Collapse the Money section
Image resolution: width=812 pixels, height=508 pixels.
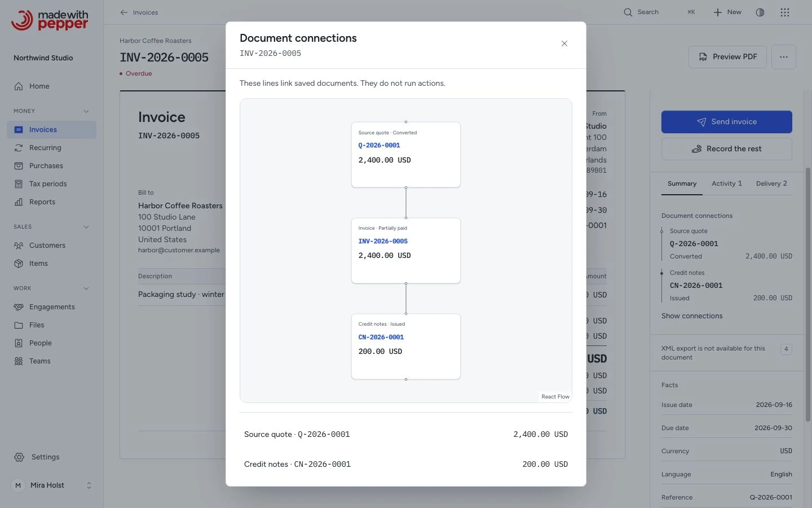(86, 111)
